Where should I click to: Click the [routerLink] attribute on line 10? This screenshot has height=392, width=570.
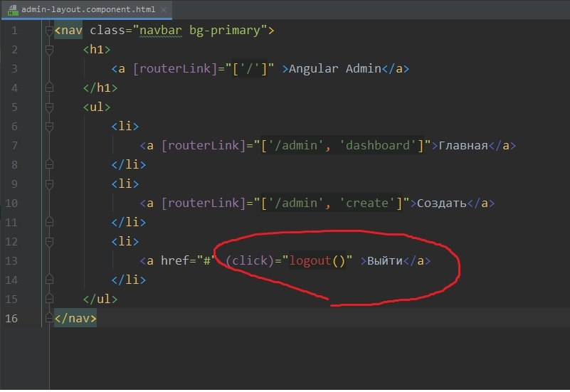[204, 203]
